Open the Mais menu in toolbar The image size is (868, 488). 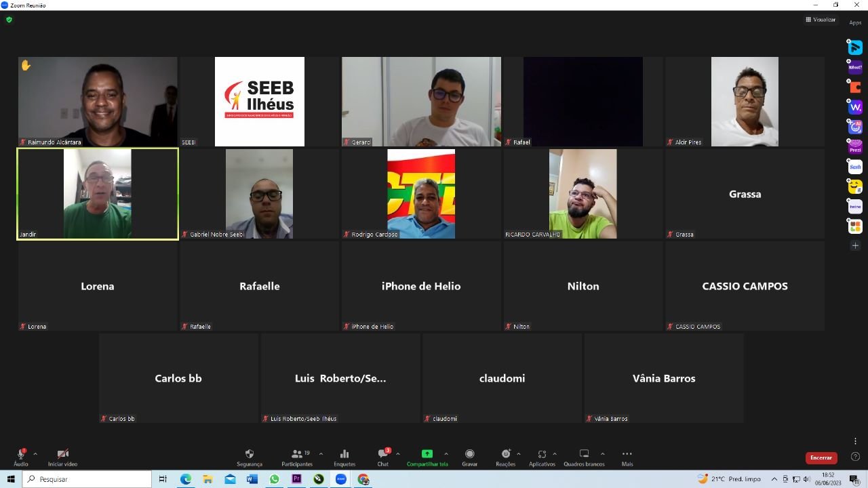click(627, 457)
